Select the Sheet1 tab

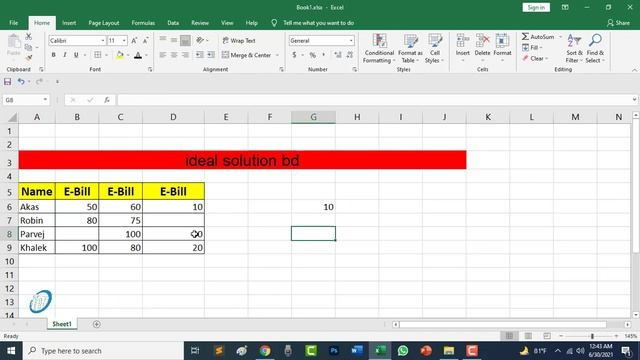[62, 324]
